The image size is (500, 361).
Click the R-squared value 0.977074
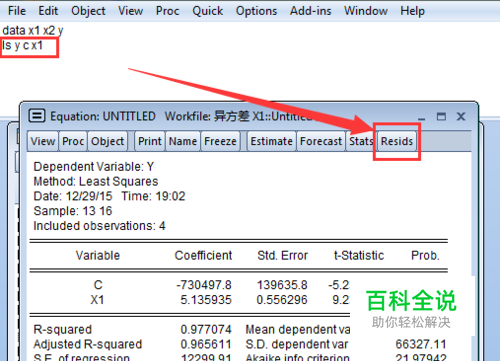point(206,330)
